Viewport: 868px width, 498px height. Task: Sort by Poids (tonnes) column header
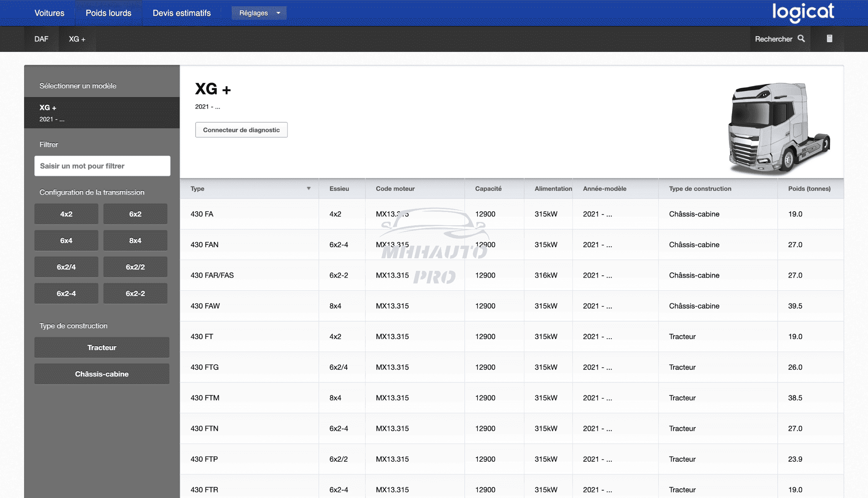click(809, 189)
